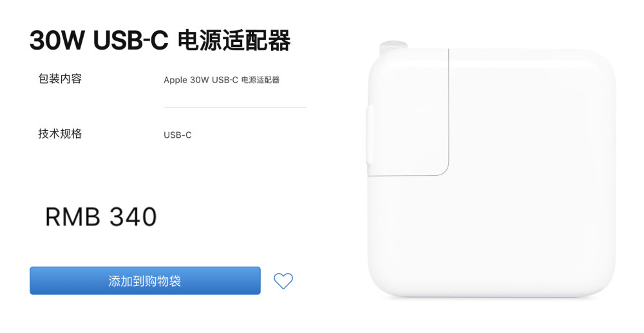This screenshot has width=644, height=333.
Task: Click the RMB 340 price
Action: pos(101,217)
